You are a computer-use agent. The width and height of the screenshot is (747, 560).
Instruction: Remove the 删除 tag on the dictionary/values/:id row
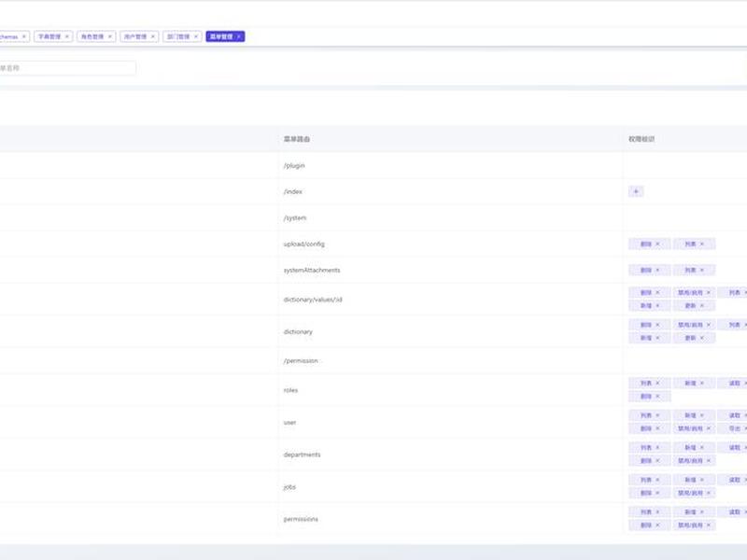[x=657, y=292]
